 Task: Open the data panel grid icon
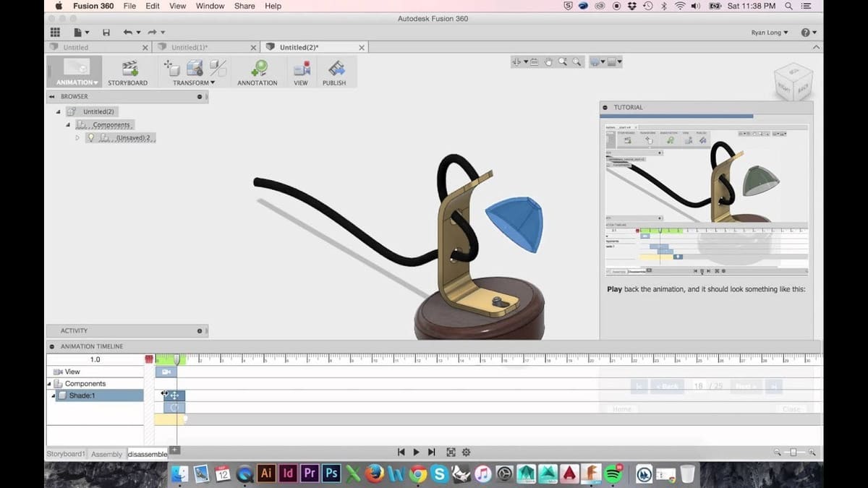click(55, 33)
